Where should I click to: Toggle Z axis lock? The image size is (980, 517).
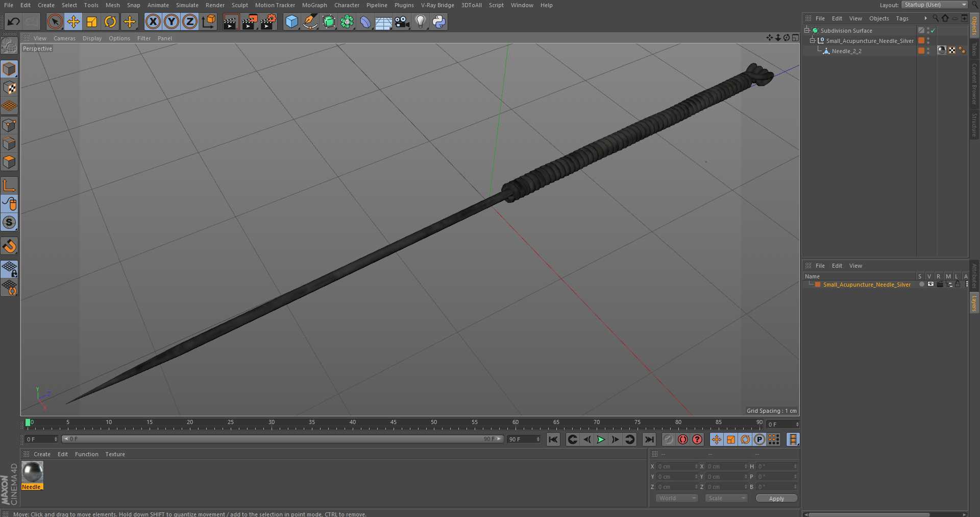(x=190, y=21)
